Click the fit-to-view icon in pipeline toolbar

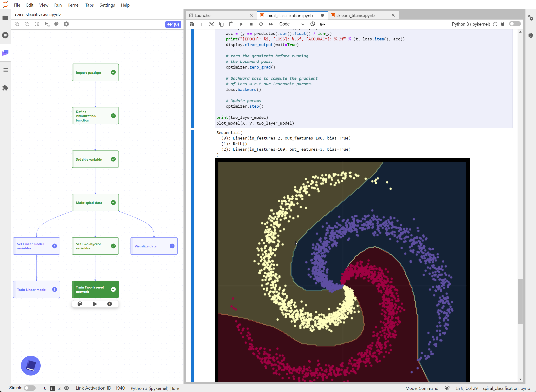tap(36, 24)
